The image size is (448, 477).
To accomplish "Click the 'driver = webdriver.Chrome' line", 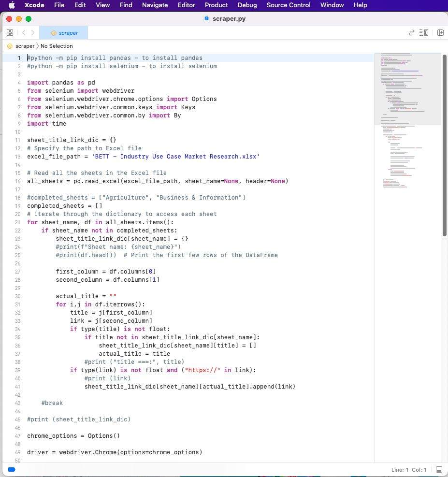I will 115,452.
